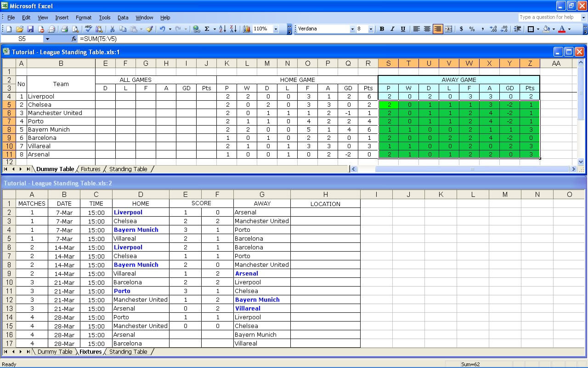588x368 pixels.
Task: Open the Format menu
Action: [84, 17]
